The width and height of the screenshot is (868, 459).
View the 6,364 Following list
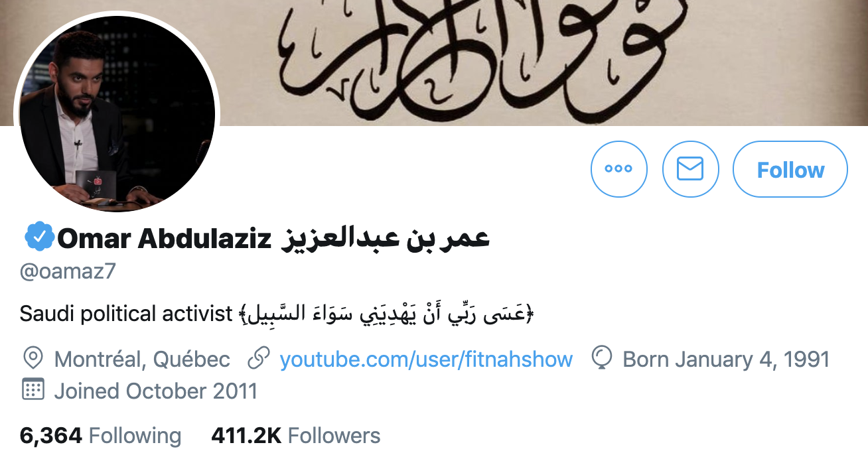click(100, 436)
